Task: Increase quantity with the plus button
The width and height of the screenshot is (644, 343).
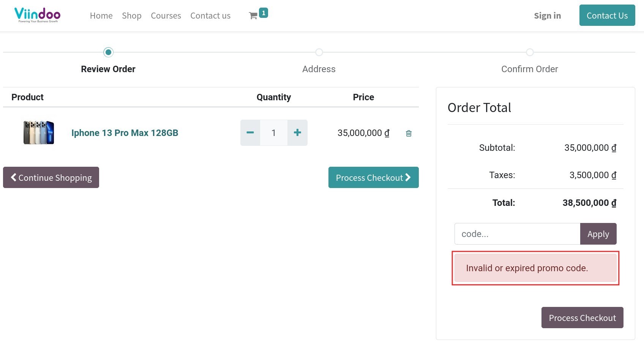Action: pos(297,133)
